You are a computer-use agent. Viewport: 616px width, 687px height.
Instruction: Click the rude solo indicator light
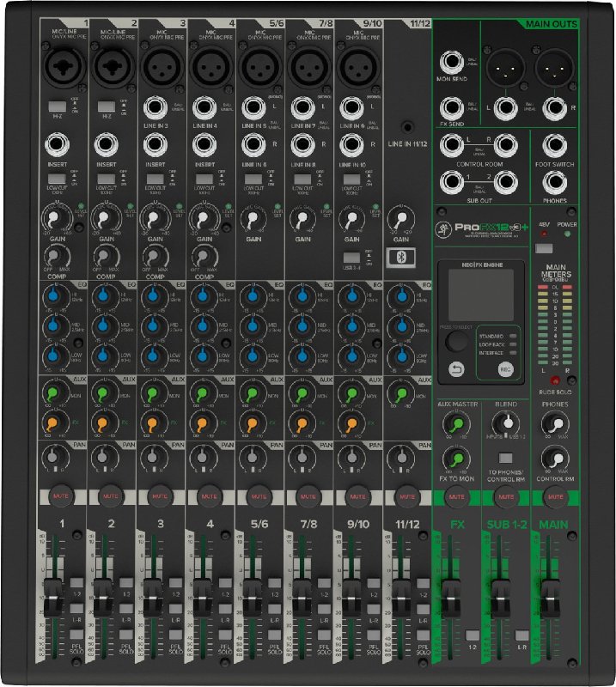point(555,380)
